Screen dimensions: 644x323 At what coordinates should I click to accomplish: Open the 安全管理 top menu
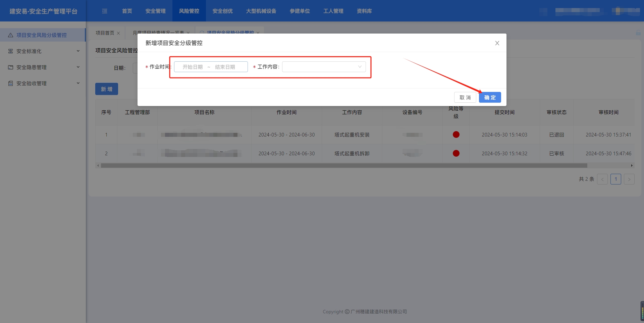pos(155,11)
